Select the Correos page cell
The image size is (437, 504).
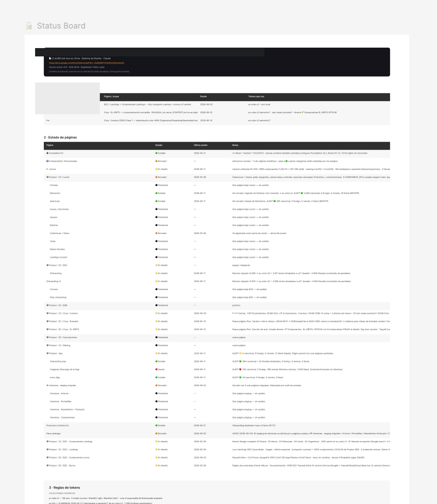point(54,289)
